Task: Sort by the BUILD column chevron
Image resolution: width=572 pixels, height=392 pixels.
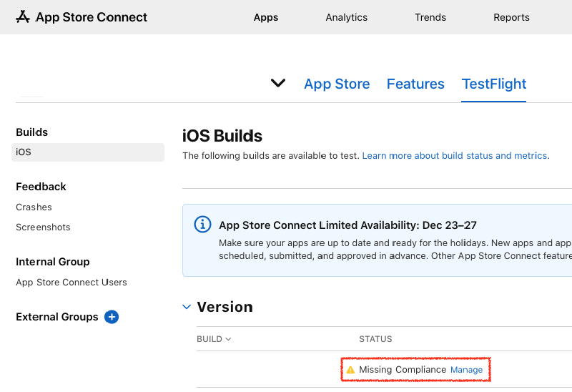Action: pyautogui.click(x=228, y=339)
